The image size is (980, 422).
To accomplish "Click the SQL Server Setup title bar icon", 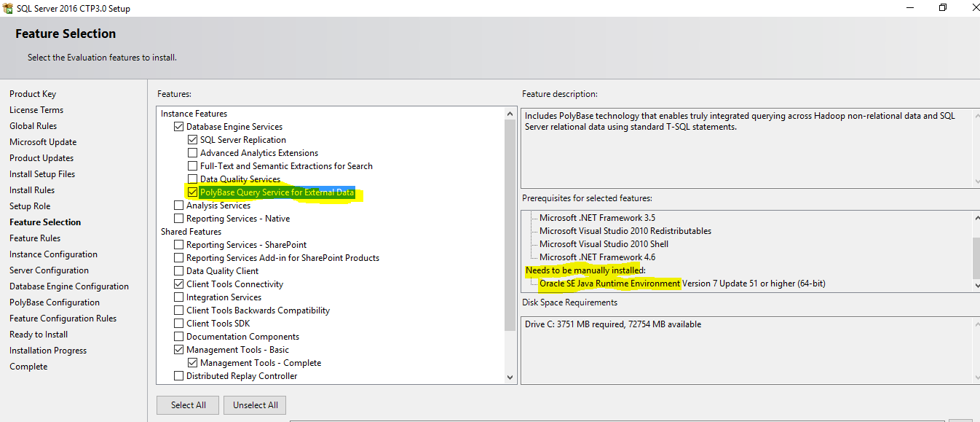I will tap(9, 8).
